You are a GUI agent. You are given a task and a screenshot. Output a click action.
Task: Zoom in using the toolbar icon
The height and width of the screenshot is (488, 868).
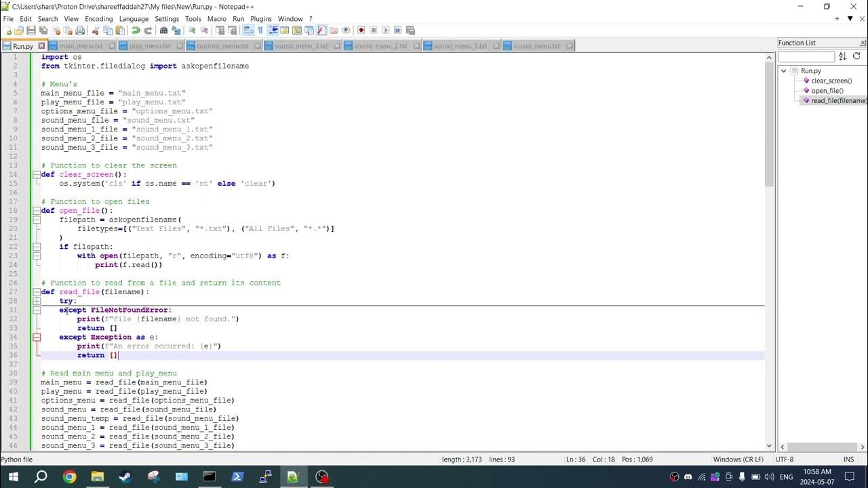point(192,30)
